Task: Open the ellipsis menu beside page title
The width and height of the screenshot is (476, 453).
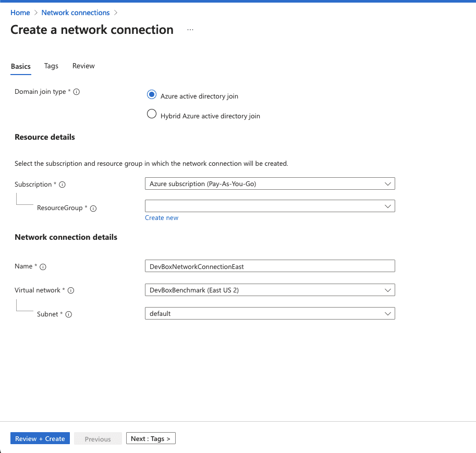Action: [x=190, y=30]
